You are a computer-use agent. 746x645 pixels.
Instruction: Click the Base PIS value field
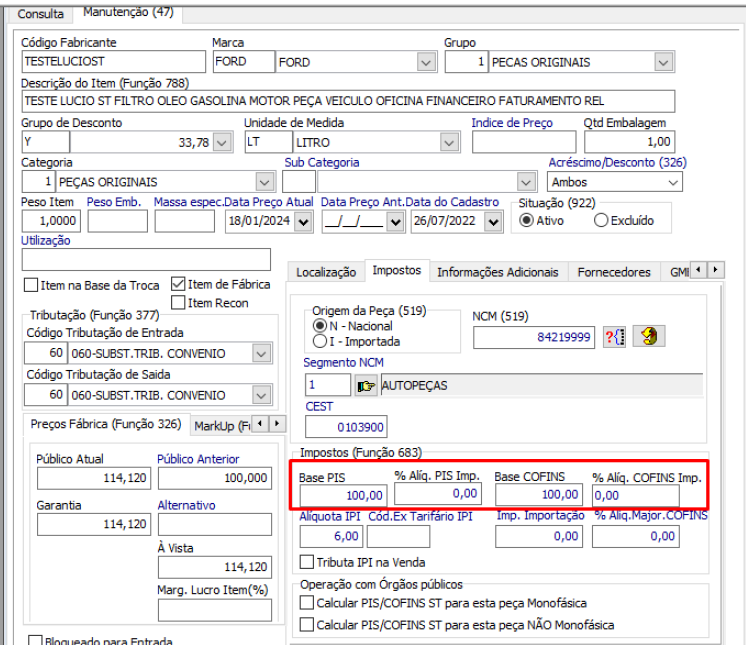pos(343,496)
